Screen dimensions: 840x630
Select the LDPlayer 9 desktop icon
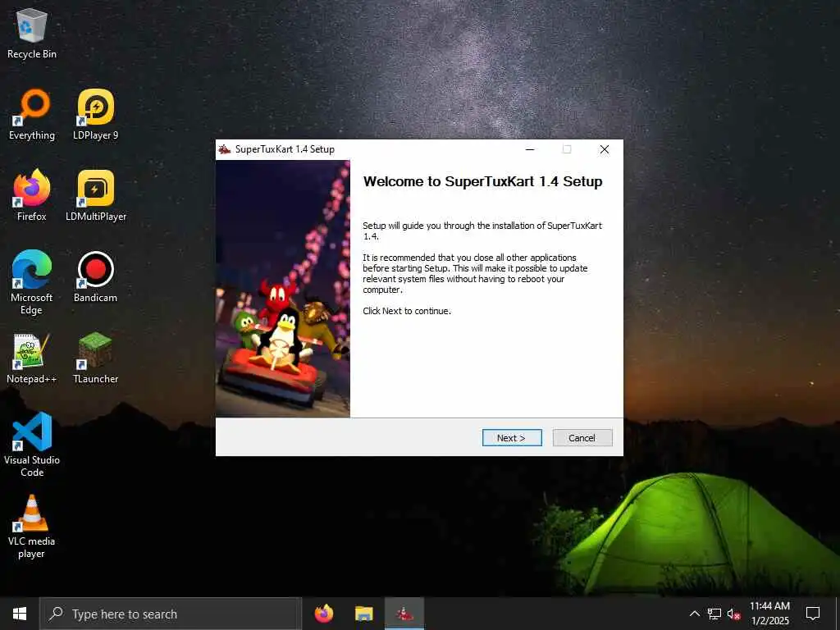pos(95,115)
